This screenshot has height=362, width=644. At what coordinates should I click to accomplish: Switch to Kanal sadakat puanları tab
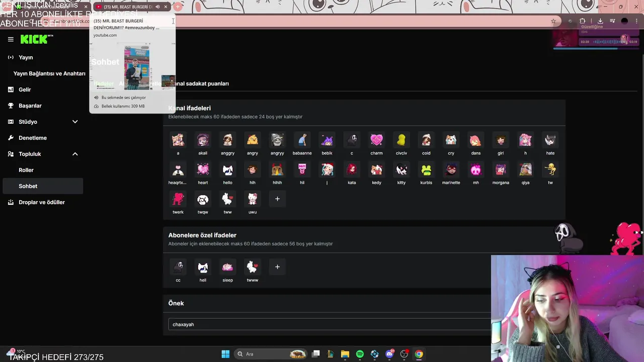coord(200,83)
